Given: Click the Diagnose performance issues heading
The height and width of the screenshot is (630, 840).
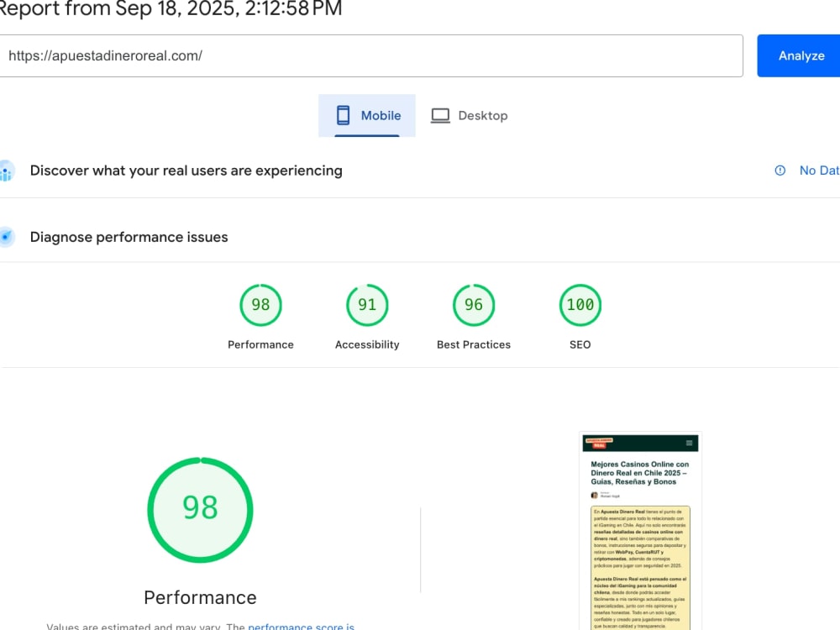Looking at the screenshot, I should point(129,237).
